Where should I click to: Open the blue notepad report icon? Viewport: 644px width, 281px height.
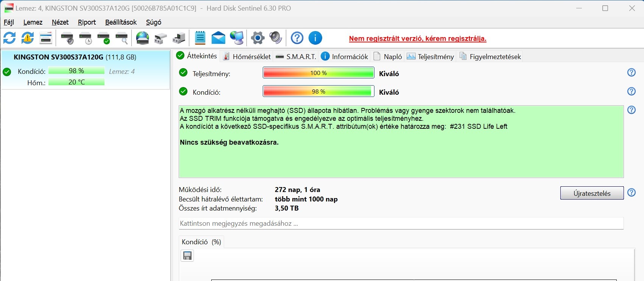[x=200, y=38]
